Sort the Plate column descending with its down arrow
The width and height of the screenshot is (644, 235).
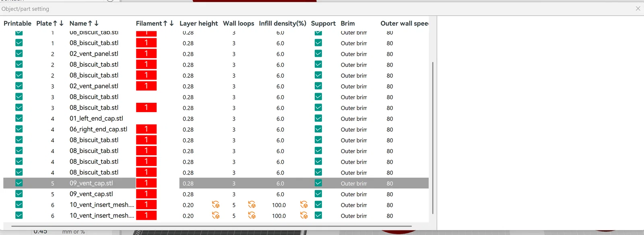(x=62, y=23)
